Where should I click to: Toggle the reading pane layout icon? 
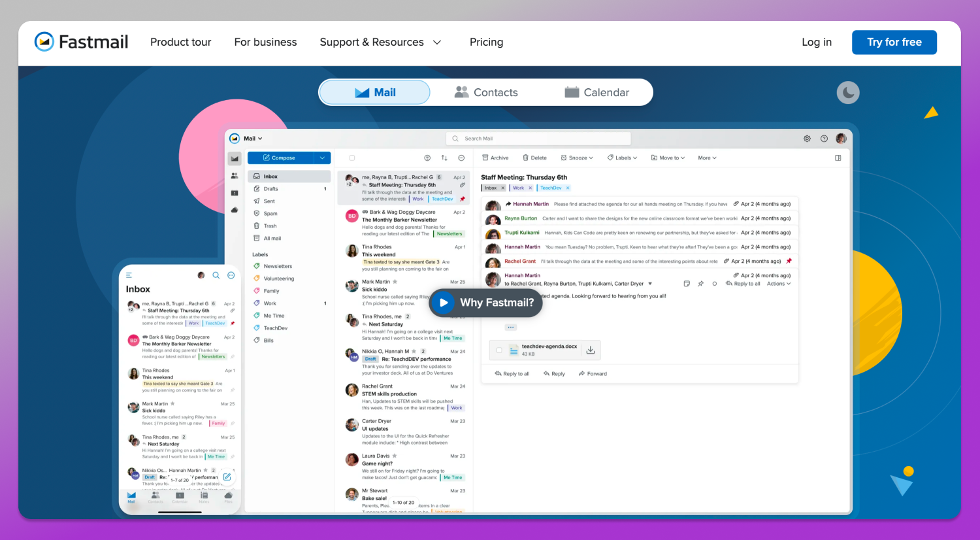pos(838,158)
